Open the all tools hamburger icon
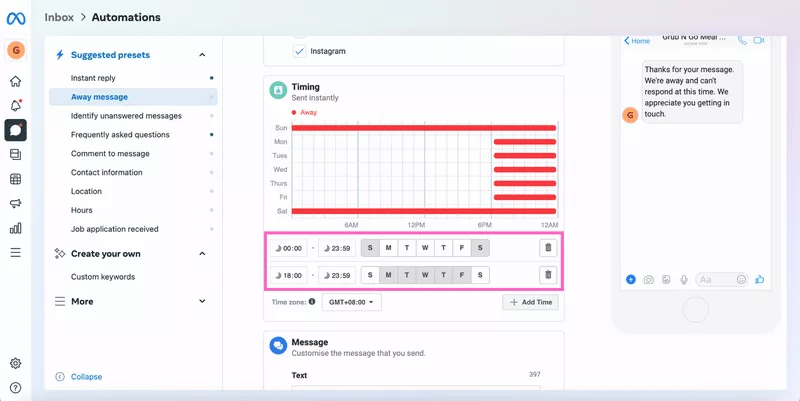 [16, 253]
